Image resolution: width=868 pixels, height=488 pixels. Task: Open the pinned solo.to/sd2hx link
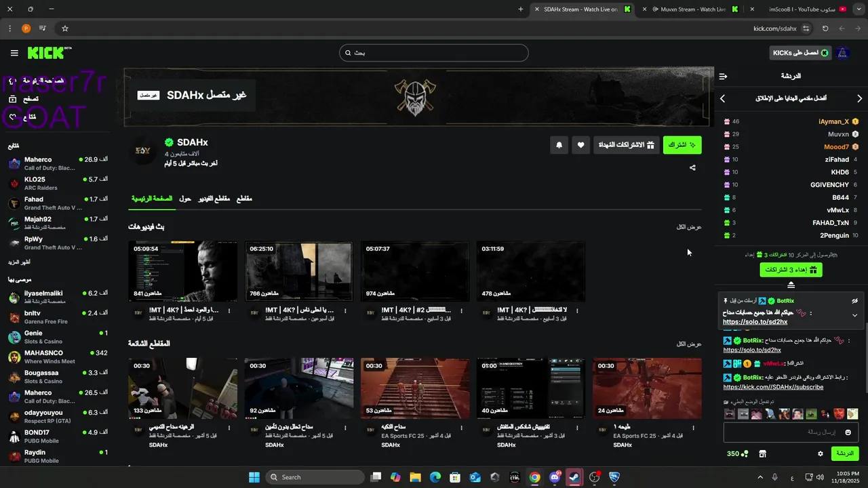pos(755,322)
